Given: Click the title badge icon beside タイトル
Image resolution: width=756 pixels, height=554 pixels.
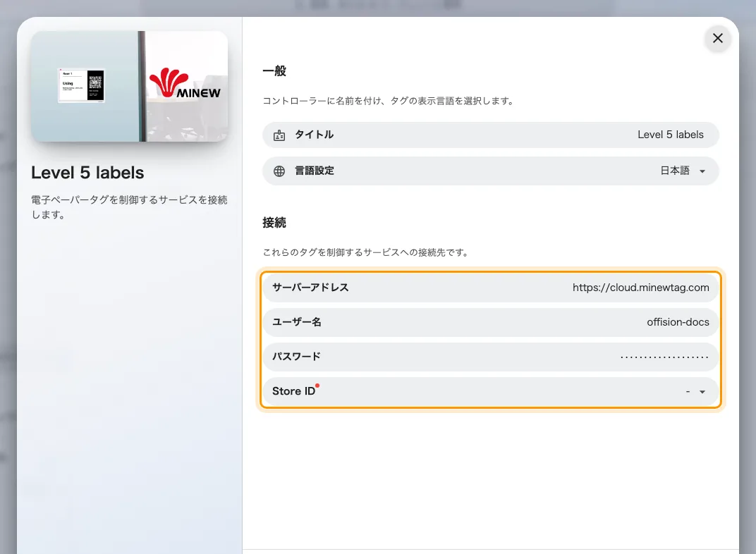Looking at the screenshot, I should click(x=279, y=135).
